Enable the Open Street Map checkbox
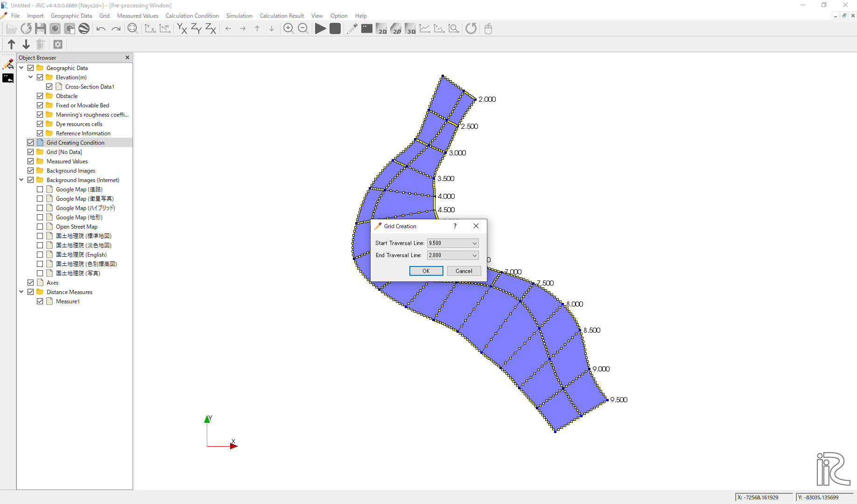This screenshot has width=857, height=504. pyautogui.click(x=40, y=227)
